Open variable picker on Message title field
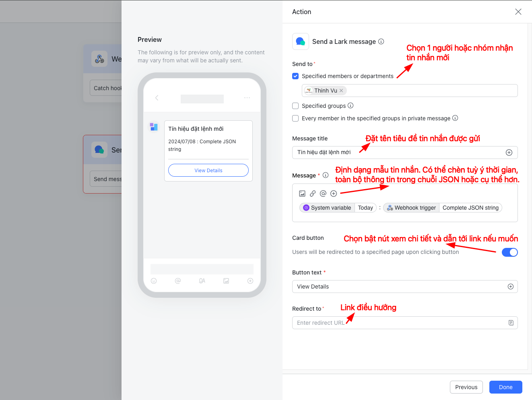532x400 pixels. coord(509,152)
